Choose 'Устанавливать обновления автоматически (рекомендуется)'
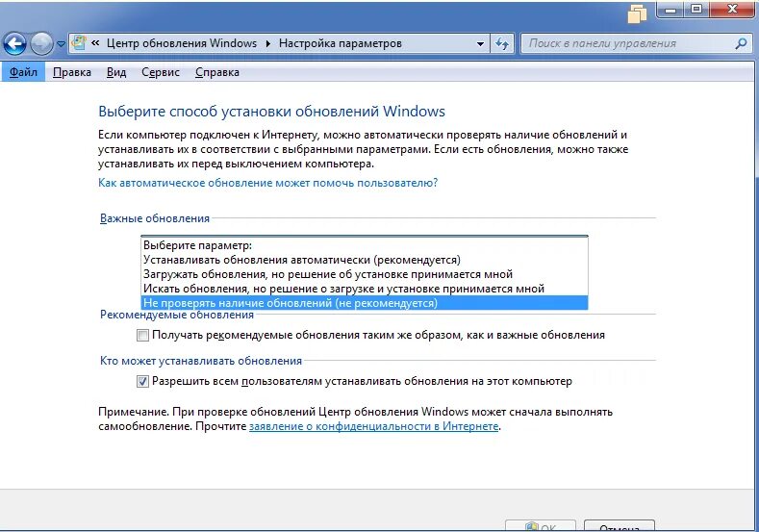759x532 pixels. 364,260
